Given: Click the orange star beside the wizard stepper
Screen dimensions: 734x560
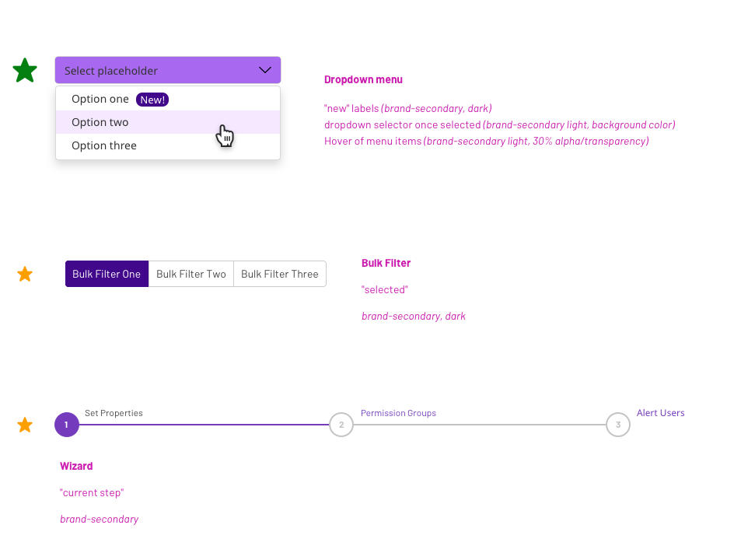Looking at the screenshot, I should (25, 425).
